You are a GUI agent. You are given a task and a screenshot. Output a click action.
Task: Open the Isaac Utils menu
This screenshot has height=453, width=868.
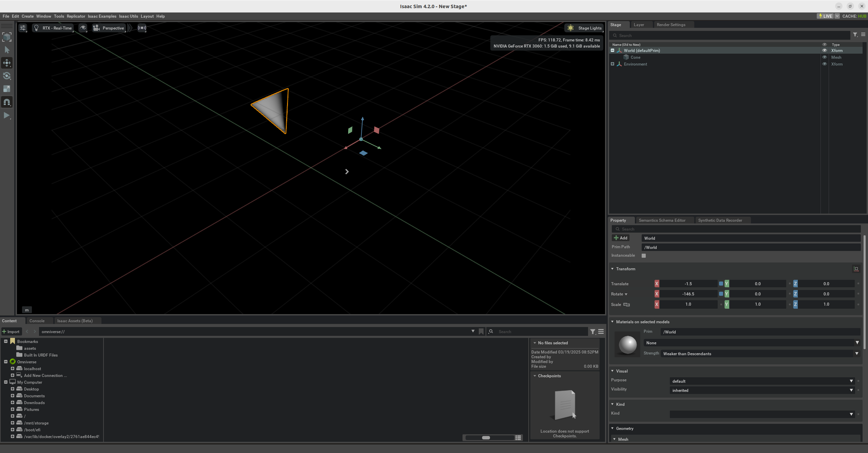128,16
